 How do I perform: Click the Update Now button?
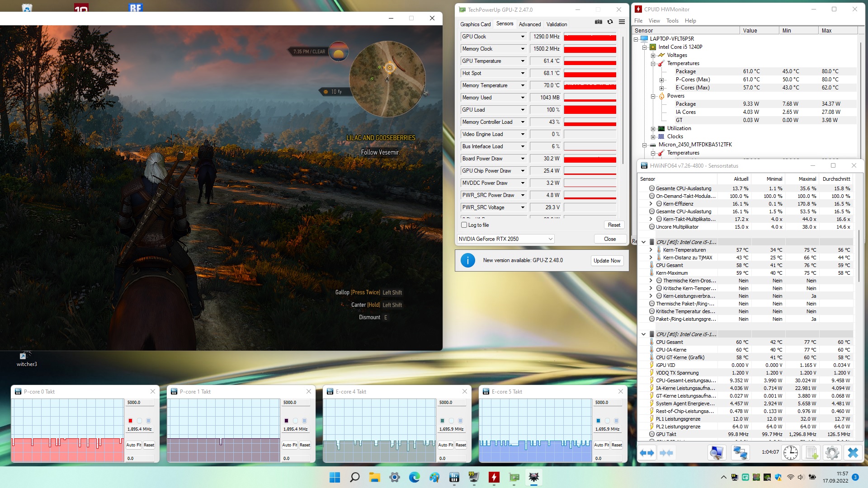click(607, 261)
